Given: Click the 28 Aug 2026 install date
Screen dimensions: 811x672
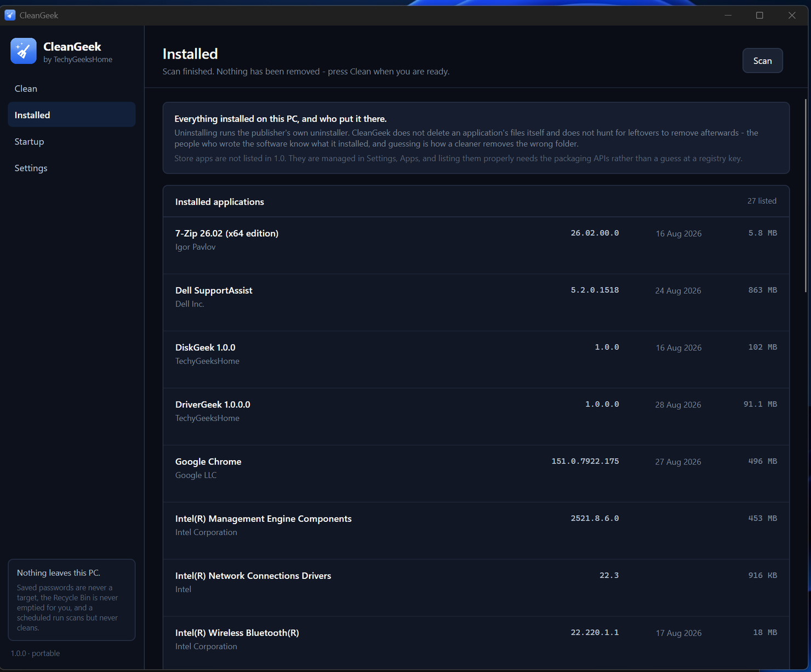Looking at the screenshot, I should coord(678,405).
